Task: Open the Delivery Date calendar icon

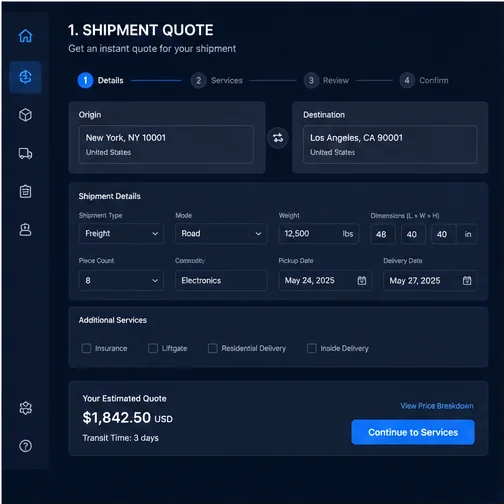Action: point(467,281)
